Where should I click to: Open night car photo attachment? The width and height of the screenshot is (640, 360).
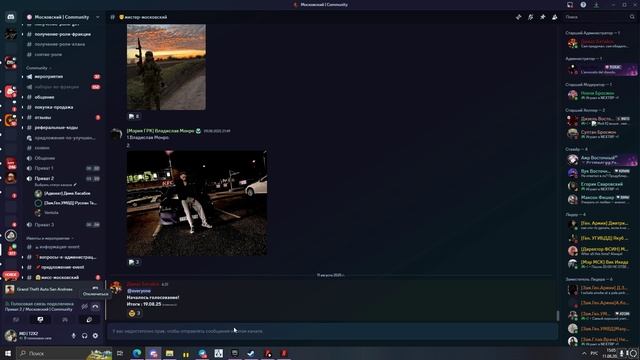[197, 203]
